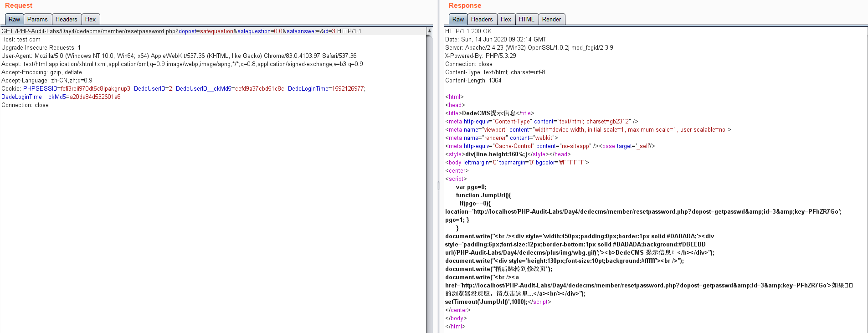The image size is (868, 333).
Task: Click the User-Agent header line
Action: click(x=179, y=56)
